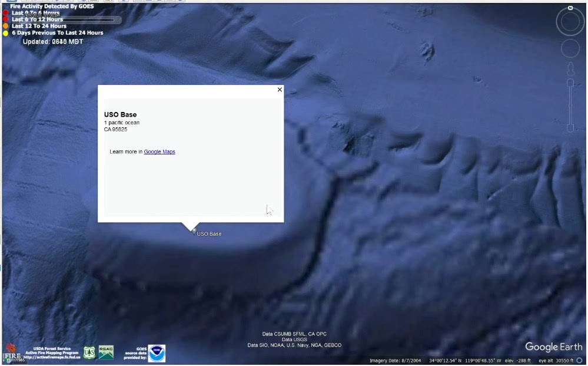The image size is (588, 366).
Task: Click the US Forest Service shield logo
Action: [89, 352]
